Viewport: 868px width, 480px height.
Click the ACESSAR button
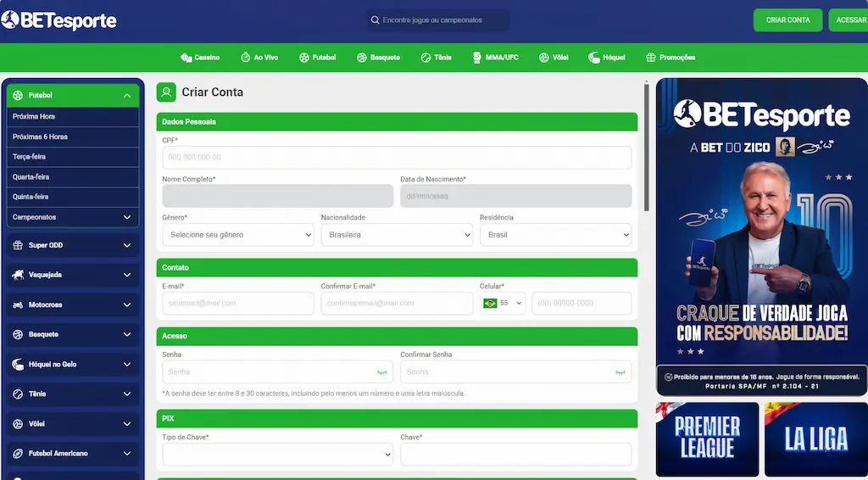(x=849, y=20)
